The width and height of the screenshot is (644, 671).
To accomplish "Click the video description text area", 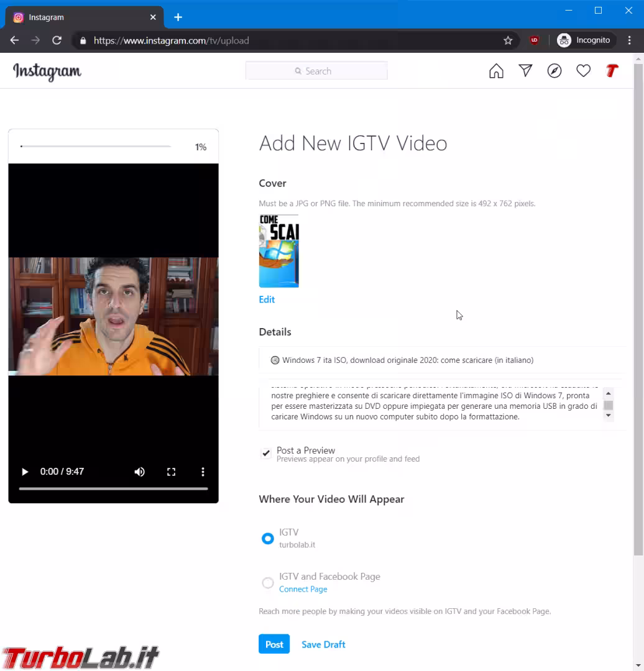I will pos(435,404).
